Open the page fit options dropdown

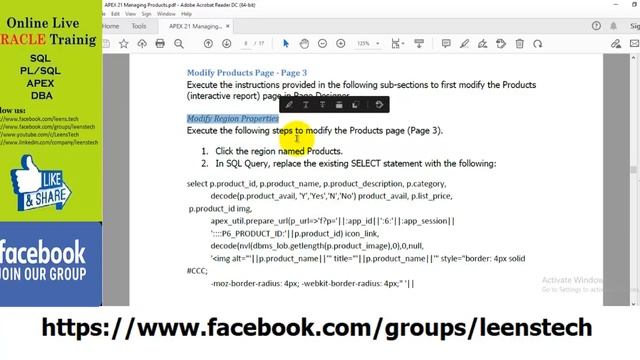coord(398,44)
